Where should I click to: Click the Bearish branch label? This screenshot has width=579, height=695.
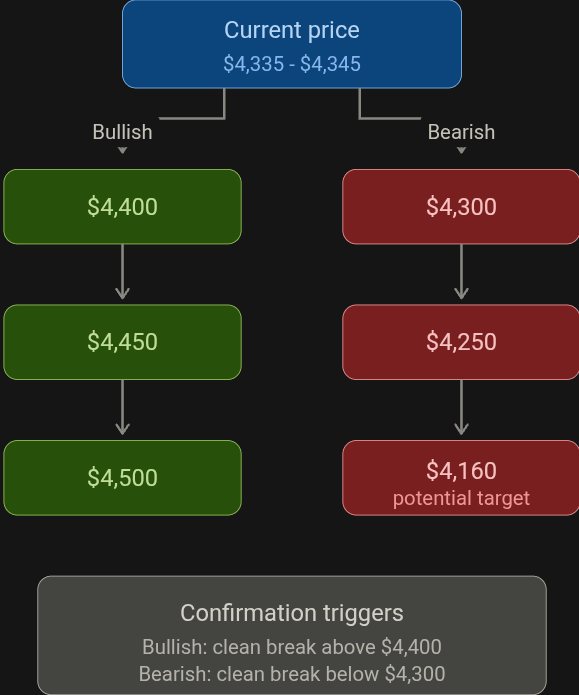[x=461, y=132]
